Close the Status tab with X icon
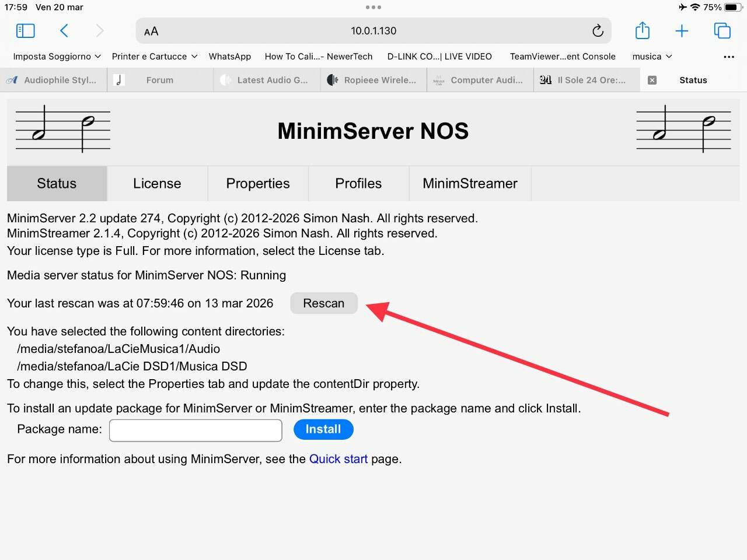747x560 pixels. (x=652, y=80)
